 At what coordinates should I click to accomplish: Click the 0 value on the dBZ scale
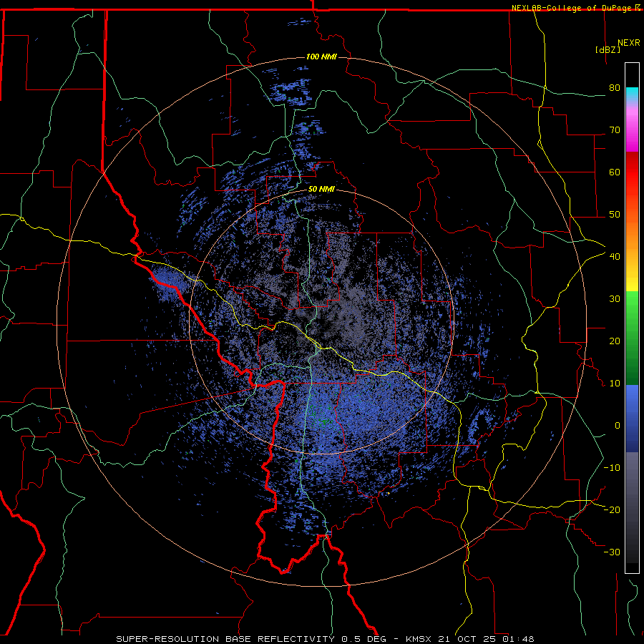pos(618,426)
